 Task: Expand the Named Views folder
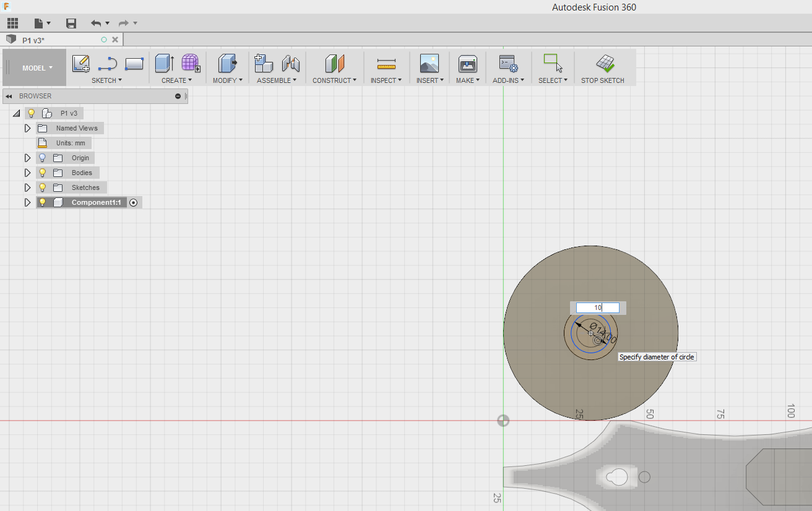click(27, 128)
